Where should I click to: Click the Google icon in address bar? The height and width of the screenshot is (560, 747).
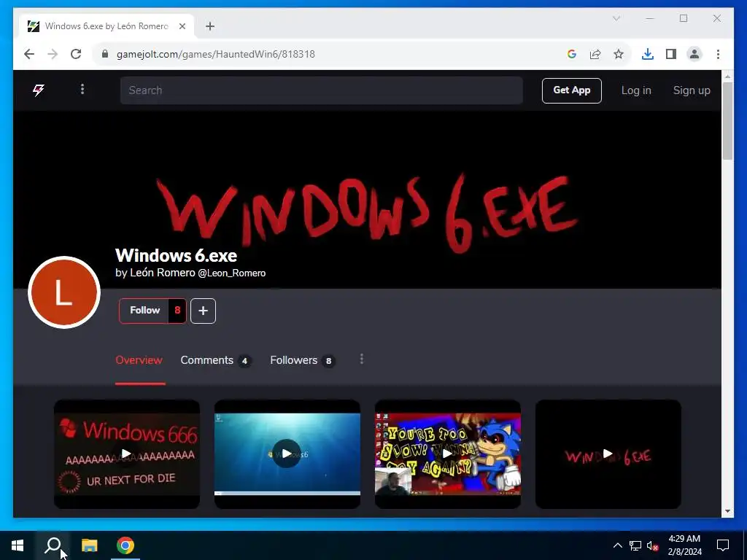click(572, 54)
